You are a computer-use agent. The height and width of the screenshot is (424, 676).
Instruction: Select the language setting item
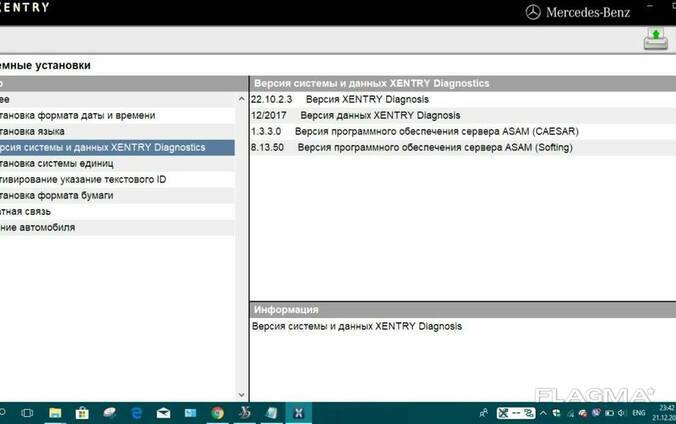pos(40,131)
